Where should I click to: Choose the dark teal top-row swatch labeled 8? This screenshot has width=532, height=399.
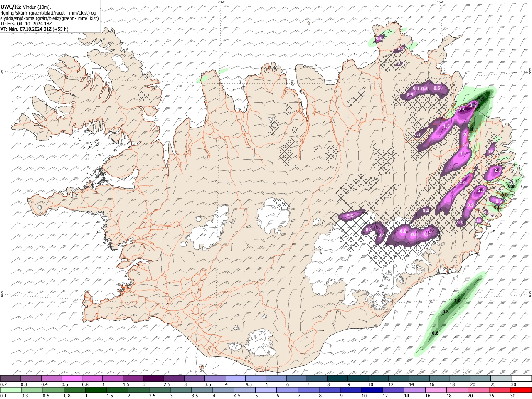pos(337,379)
